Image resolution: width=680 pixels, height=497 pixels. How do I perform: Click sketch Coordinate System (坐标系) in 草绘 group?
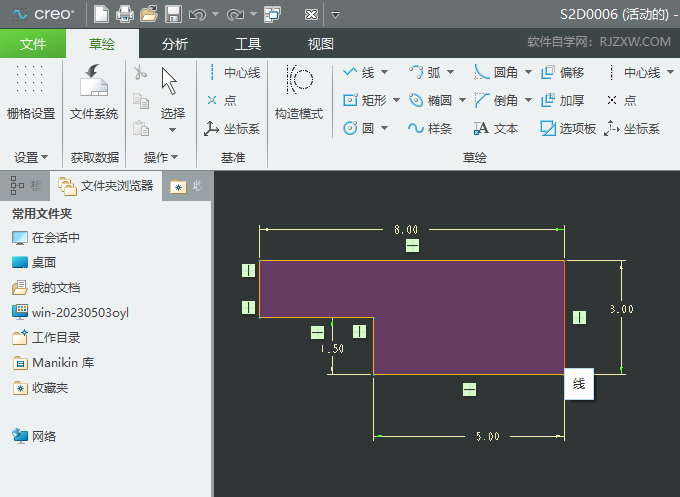tap(632, 129)
